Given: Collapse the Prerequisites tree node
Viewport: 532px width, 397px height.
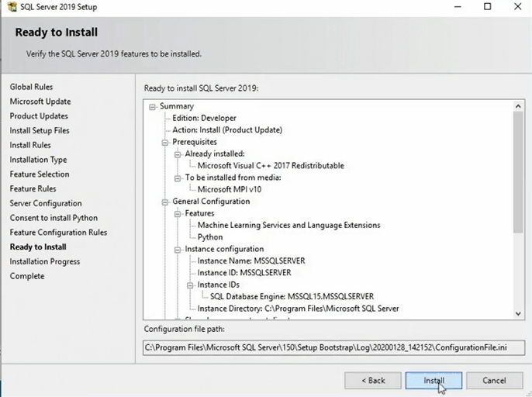Looking at the screenshot, I should (x=165, y=142).
